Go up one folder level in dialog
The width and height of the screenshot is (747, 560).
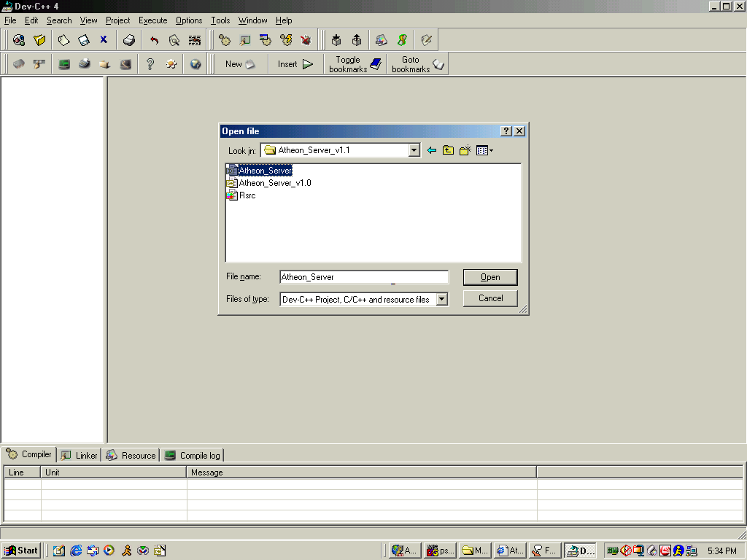click(x=448, y=150)
